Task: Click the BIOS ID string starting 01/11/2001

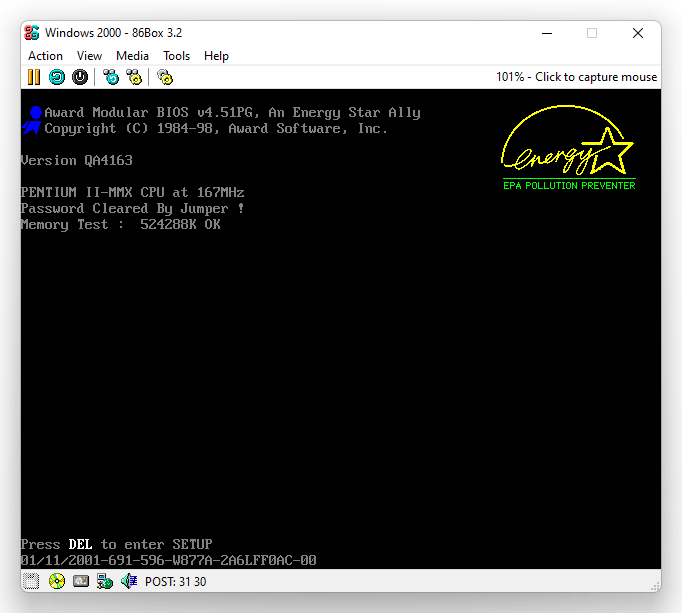Action: pos(169,560)
